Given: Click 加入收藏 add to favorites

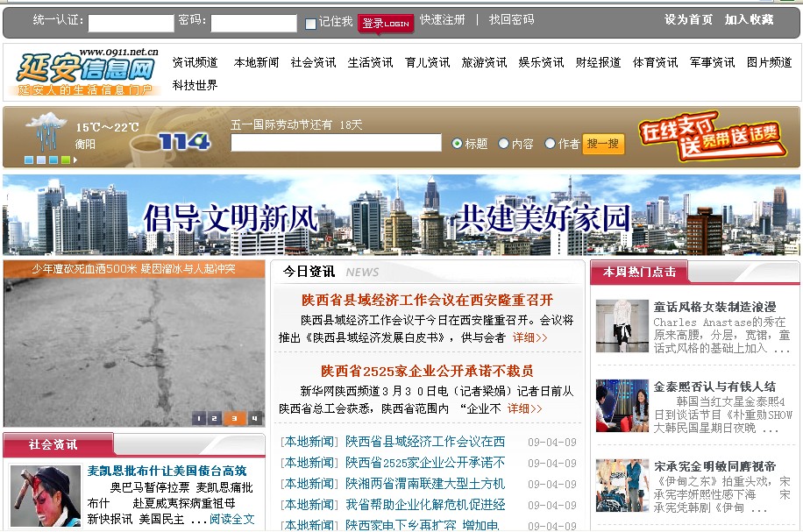Looking at the screenshot, I should coord(749,19).
